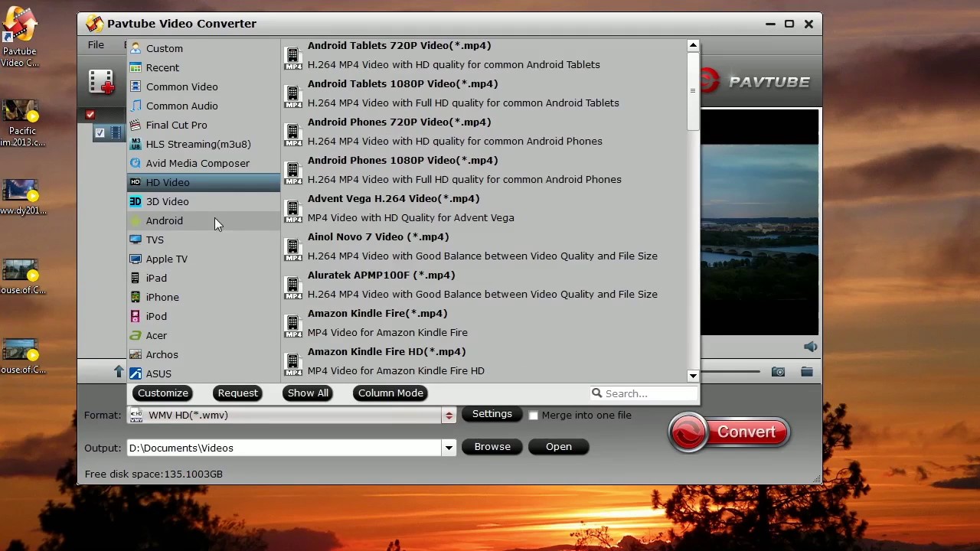
Task: Click the Recent category icon
Action: [136, 67]
